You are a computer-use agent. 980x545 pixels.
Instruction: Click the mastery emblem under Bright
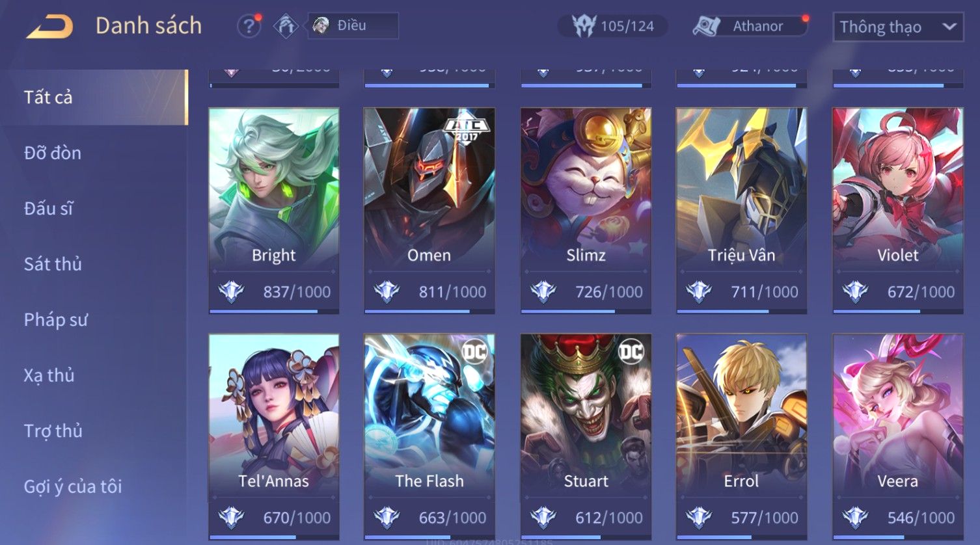[231, 291]
